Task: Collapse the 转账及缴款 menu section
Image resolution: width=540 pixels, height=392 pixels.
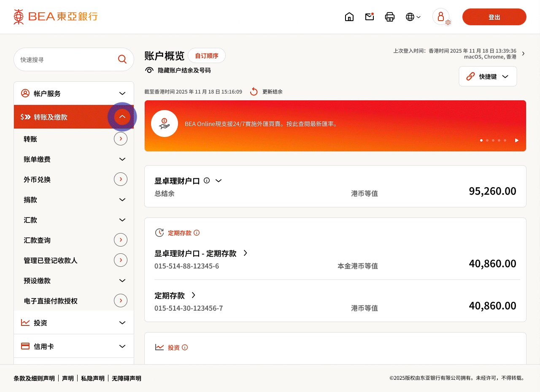Action: (x=122, y=117)
